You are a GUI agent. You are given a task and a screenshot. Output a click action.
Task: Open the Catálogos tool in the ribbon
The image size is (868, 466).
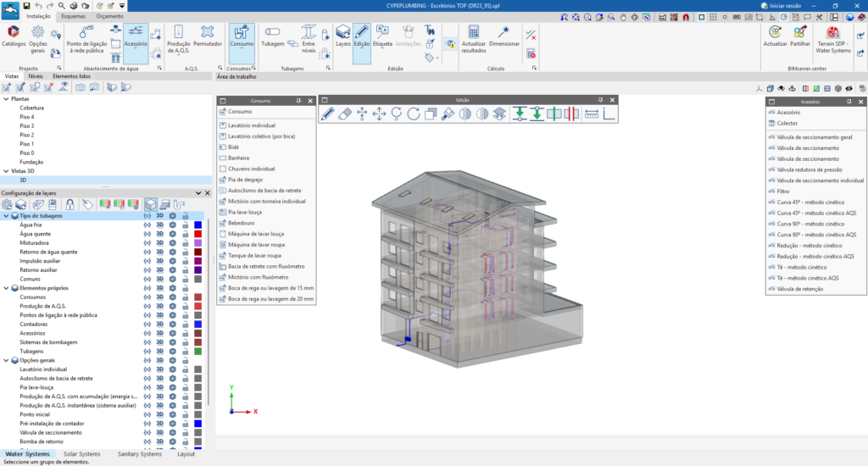coord(14,36)
